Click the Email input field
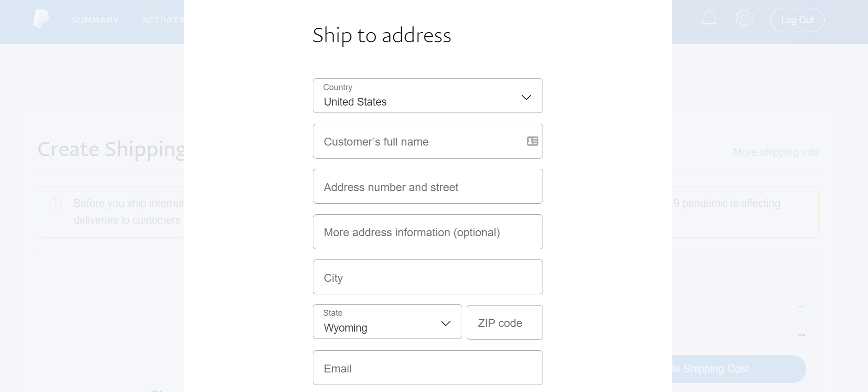 point(428,368)
